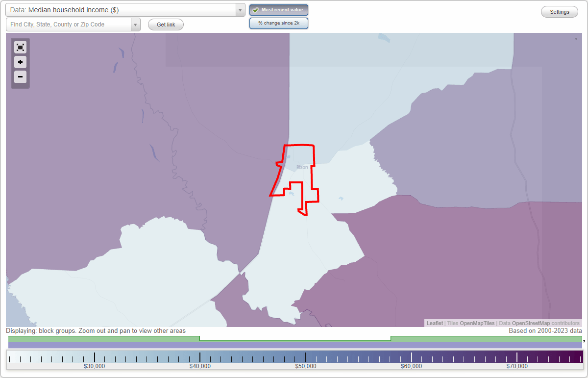588x378 pixels.
Task: Click the Rison town label on the map
Action: (x=301, y=167)
